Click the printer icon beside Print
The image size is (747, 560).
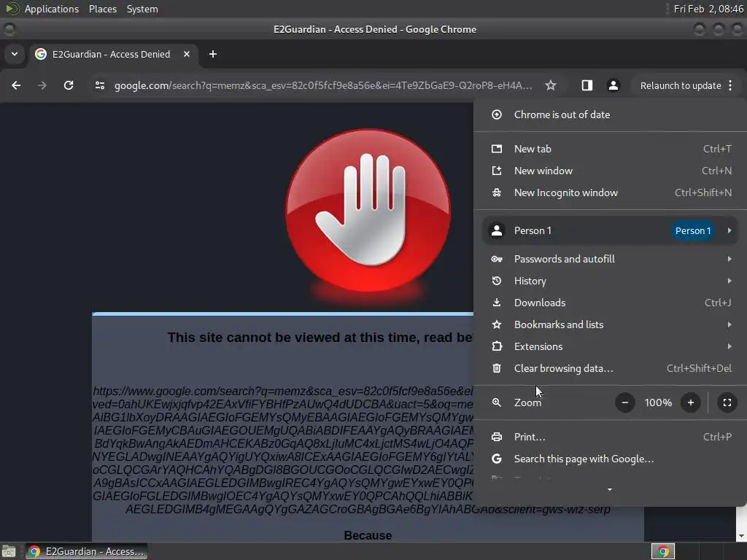(x=496, y=437)
